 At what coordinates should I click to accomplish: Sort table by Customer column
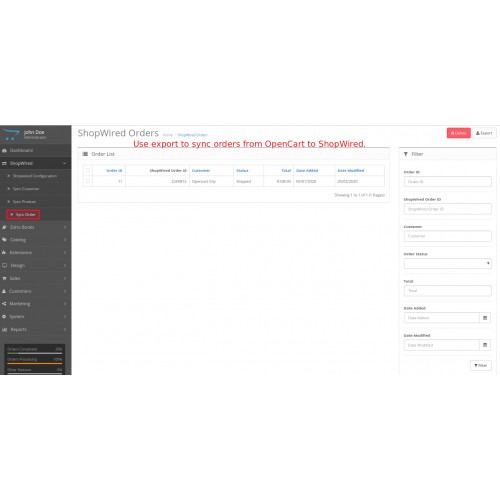(201, 171)
